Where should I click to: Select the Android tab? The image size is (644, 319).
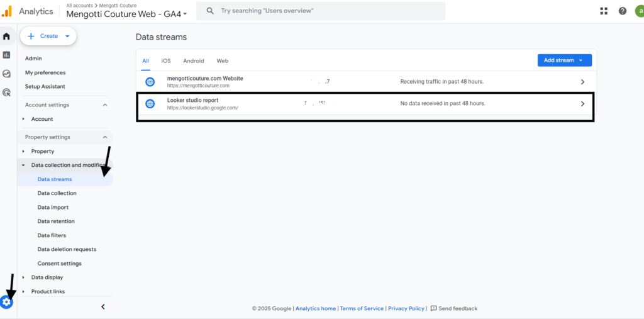pos(194,61)
